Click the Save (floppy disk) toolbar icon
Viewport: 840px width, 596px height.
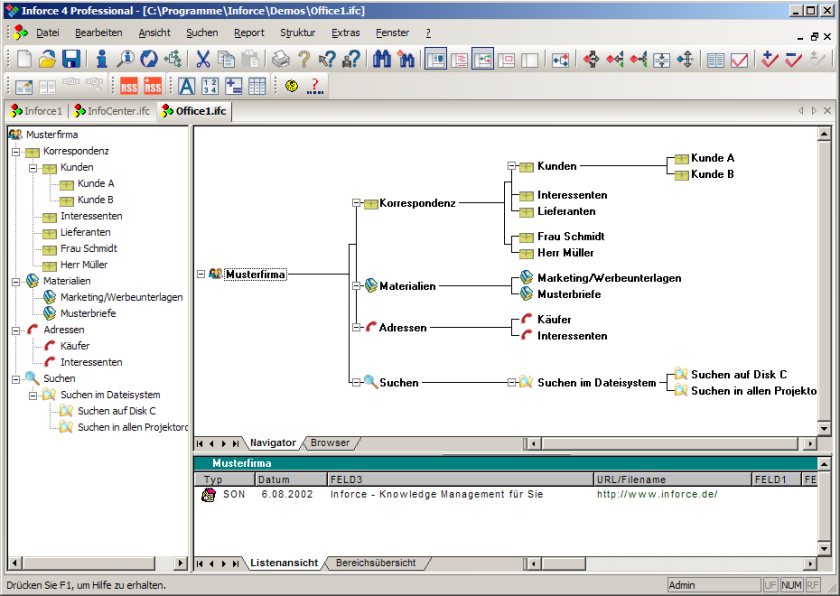coord(71,60)
